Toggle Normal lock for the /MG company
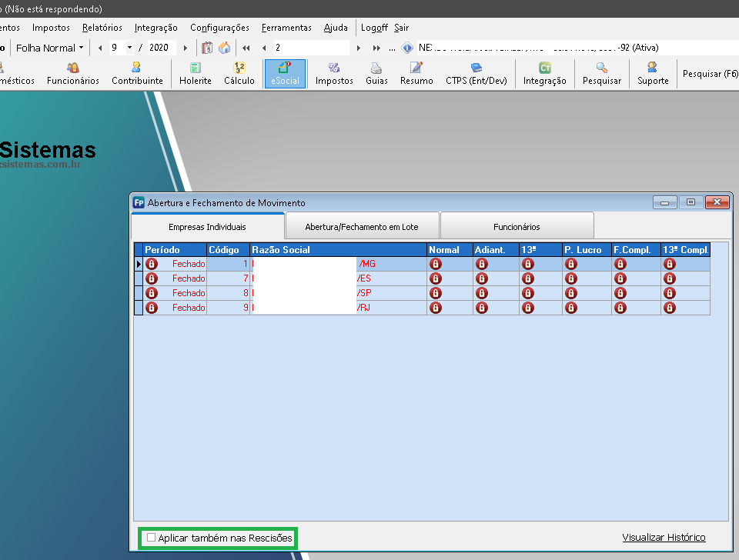This screenshot has height=560, width=739. point(436,264)
